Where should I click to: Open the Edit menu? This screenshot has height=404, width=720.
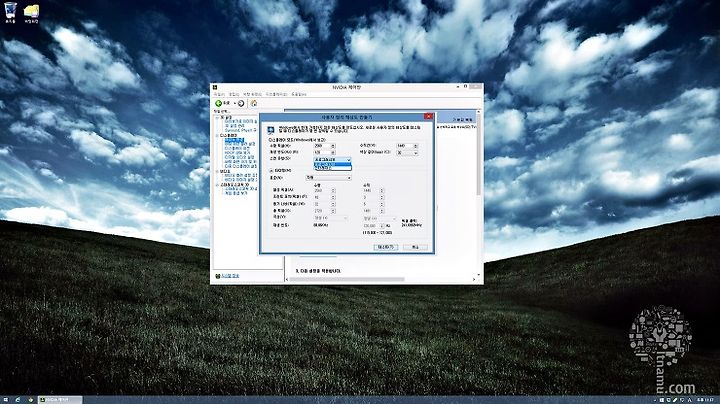(x=234, y=94)
